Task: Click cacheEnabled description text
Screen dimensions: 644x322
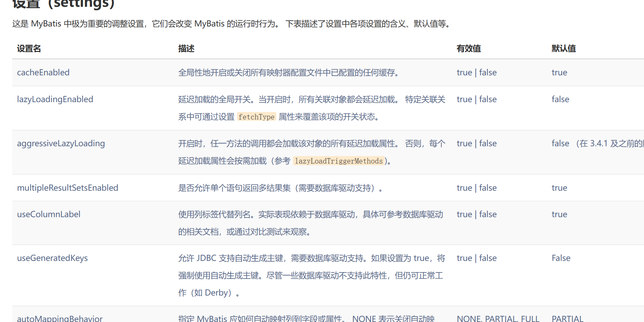Action: (x=289, y=73)
